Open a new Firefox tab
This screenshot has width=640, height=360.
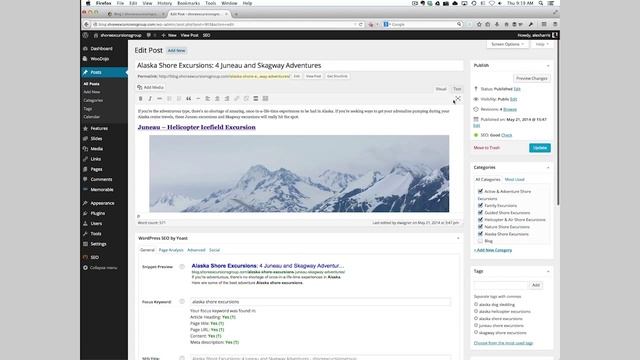(236, 14)
